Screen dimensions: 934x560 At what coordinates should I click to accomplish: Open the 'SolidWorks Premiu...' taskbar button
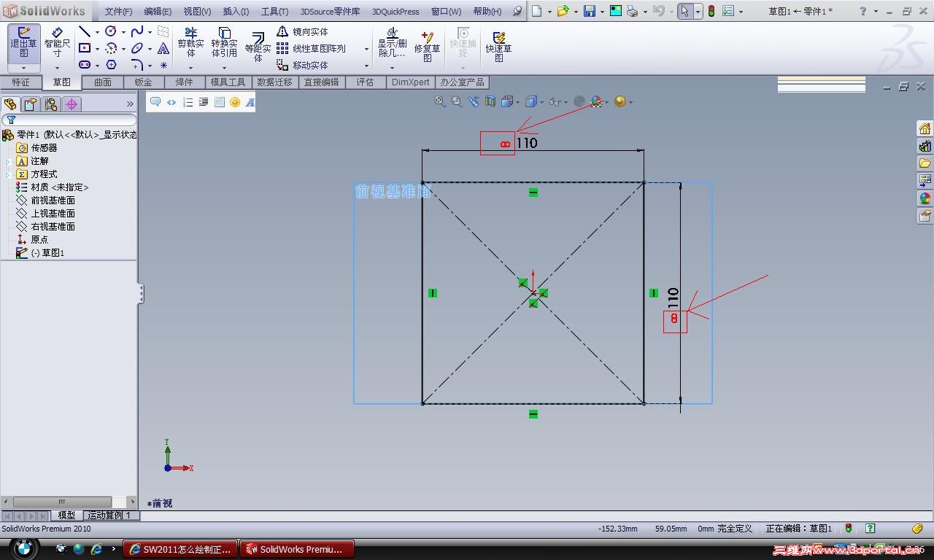click(x=297, y=549)
